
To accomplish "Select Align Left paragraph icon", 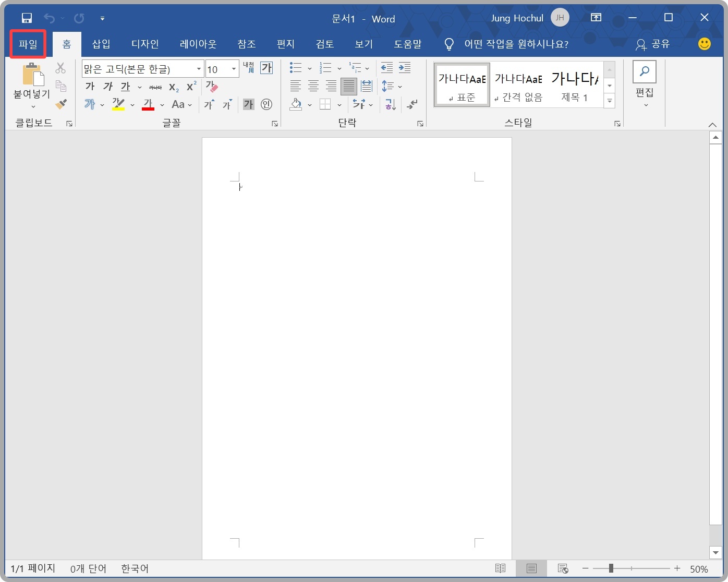I will 296,86.
